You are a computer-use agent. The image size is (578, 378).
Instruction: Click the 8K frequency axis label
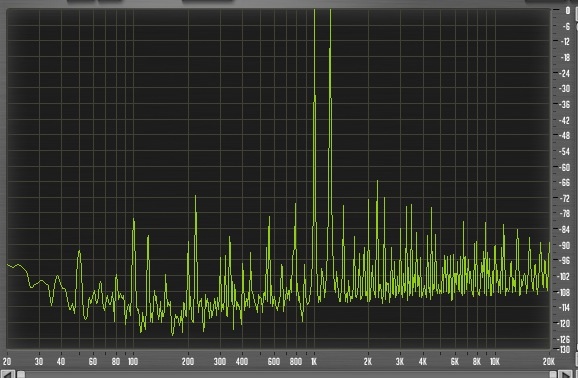477,361
